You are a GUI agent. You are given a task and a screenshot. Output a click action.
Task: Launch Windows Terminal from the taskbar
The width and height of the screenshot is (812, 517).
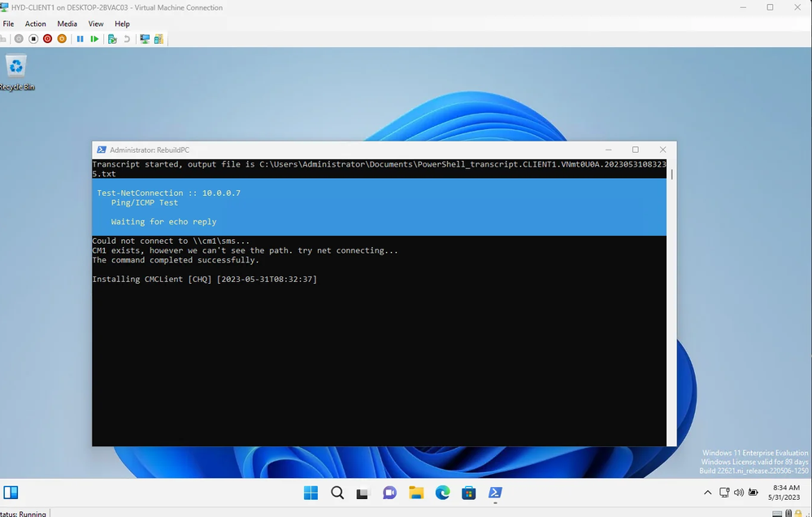(495, 493)
